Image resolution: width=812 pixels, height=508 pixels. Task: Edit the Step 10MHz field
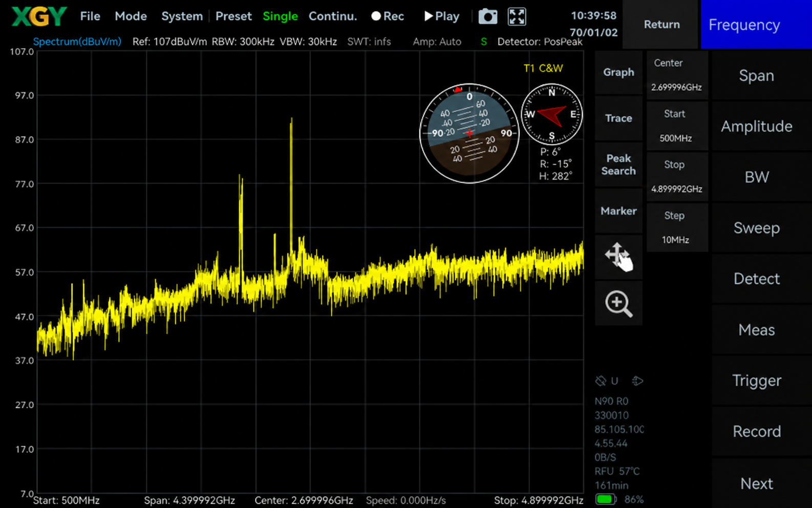(x=677, y=227)
